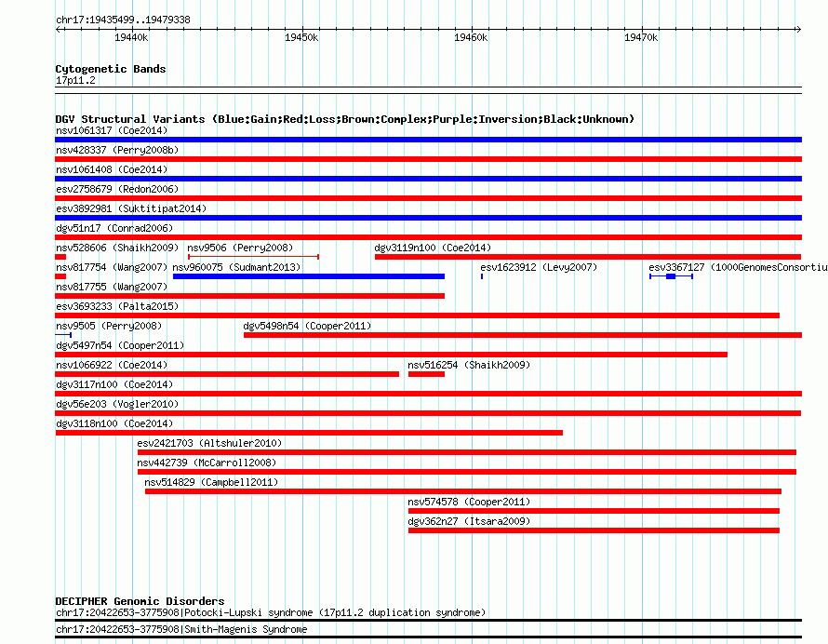
Task: Select dgv51n17 (Conrad2006) variant label
Action: click(114, 228)
